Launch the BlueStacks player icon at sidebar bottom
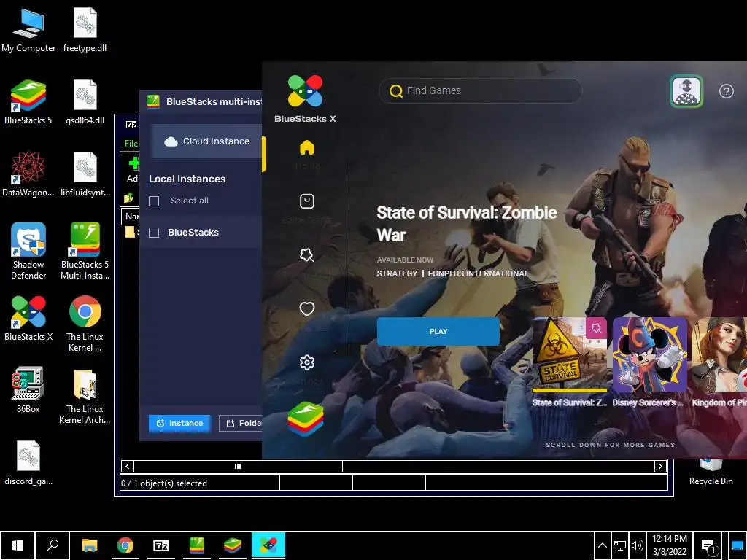This screenshot has height=560, width=747. click(306, 419)
